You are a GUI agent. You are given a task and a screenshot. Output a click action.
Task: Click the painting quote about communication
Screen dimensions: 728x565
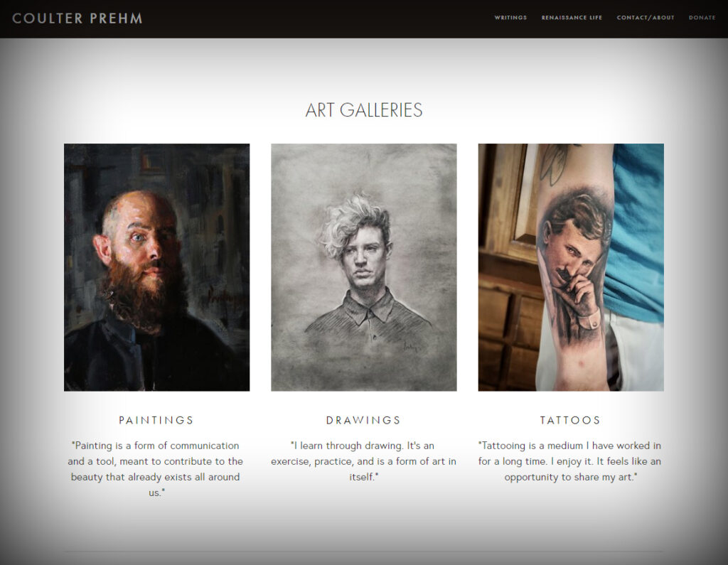[x=156, y=469]
